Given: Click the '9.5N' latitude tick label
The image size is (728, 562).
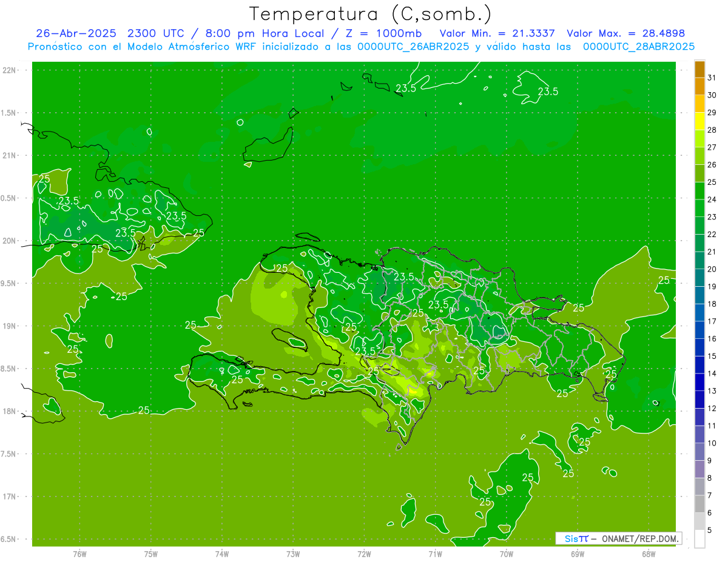Looking at the screenshot, I should (x=9, y=283).
